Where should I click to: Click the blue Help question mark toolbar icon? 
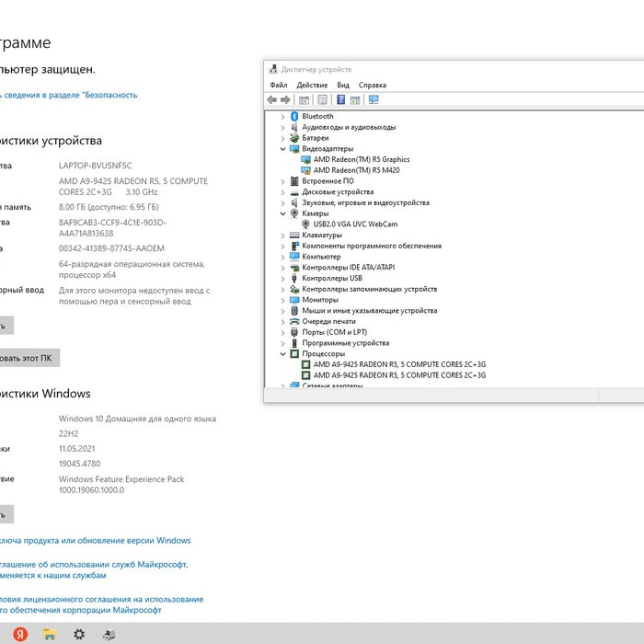pos(340,99)
